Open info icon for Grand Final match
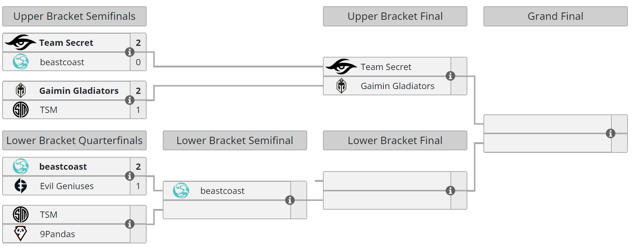Image resolution: width=644 pixels, height=250 pixels. tap(610, 133)
